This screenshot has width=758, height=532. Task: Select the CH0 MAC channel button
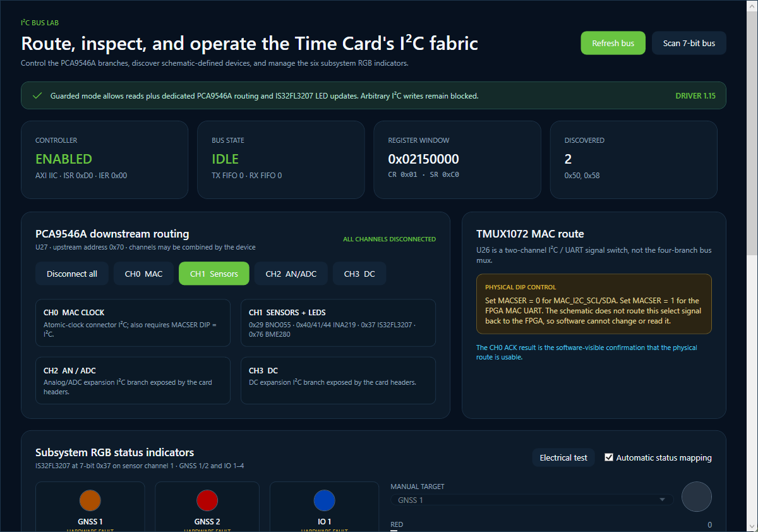[143, 274]
